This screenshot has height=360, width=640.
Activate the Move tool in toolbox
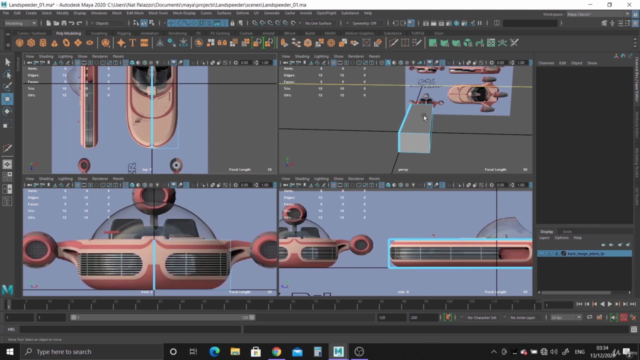pyautogui.click(x=7, y=99)
